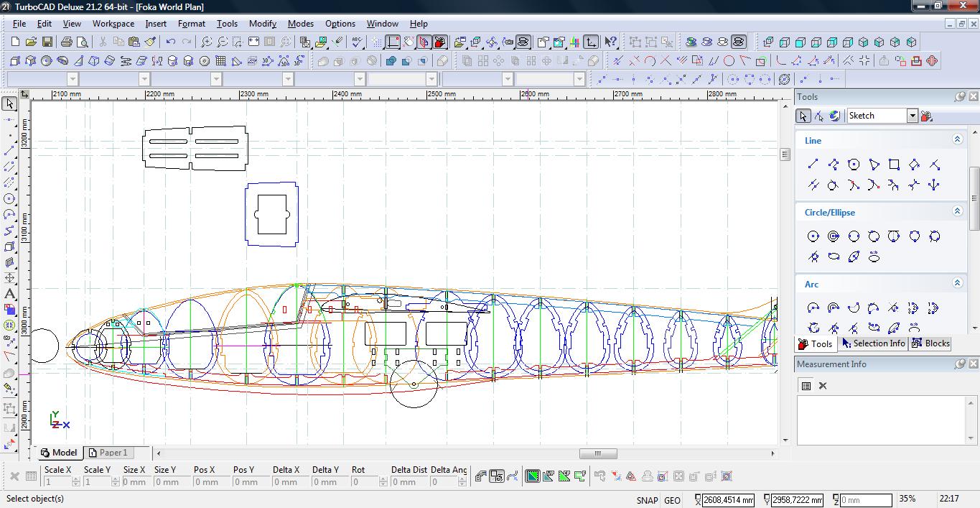980x508 pixels.
Task: Click the Zoom In magnifier icon
Action: tap(206, 42)
